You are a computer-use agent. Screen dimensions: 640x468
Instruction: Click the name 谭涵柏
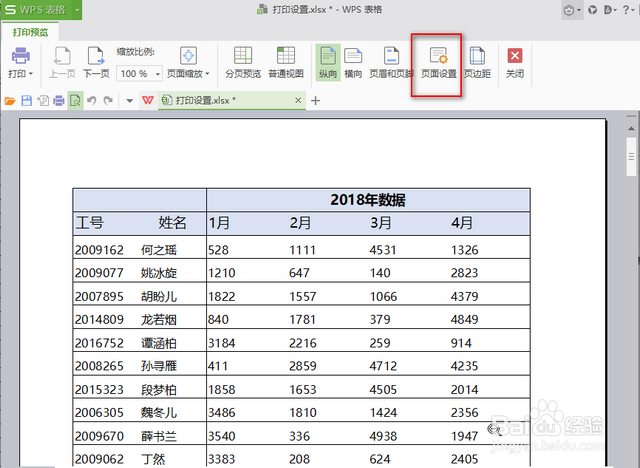coord(159,343)
